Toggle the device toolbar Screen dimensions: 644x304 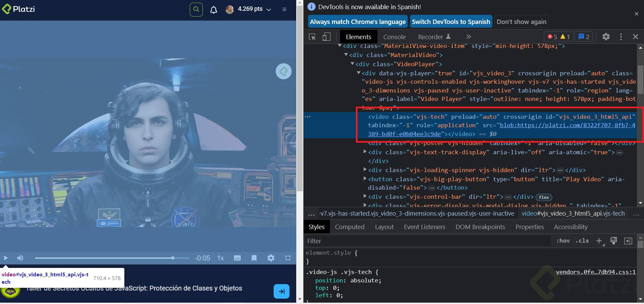pyautogui.click(x=327, y=37)
